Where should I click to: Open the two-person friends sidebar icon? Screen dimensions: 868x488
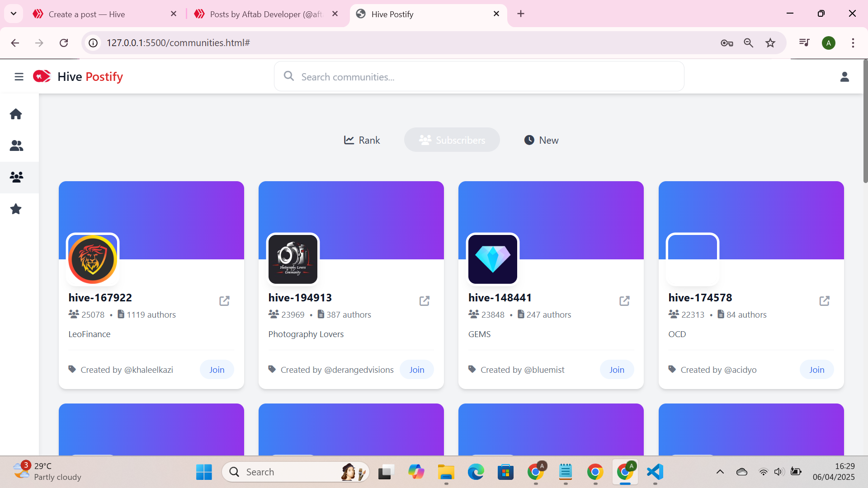pos(16,145)
